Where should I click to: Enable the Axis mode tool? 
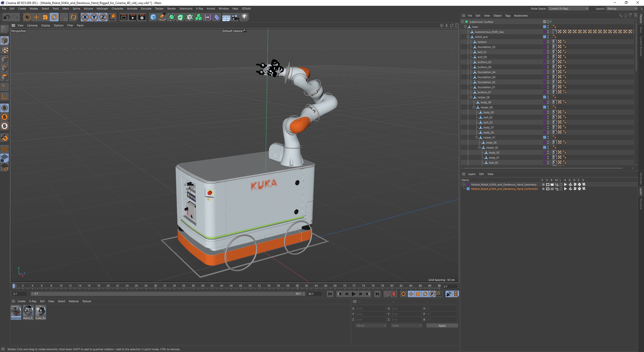(x=5, y=96)
